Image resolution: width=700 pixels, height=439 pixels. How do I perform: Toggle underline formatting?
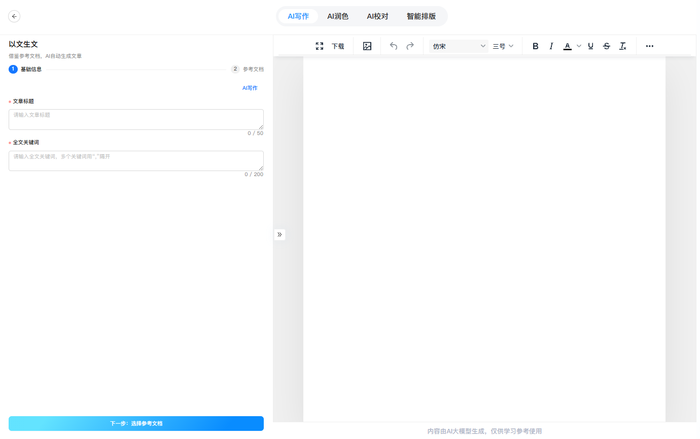(x=590, y=46)
